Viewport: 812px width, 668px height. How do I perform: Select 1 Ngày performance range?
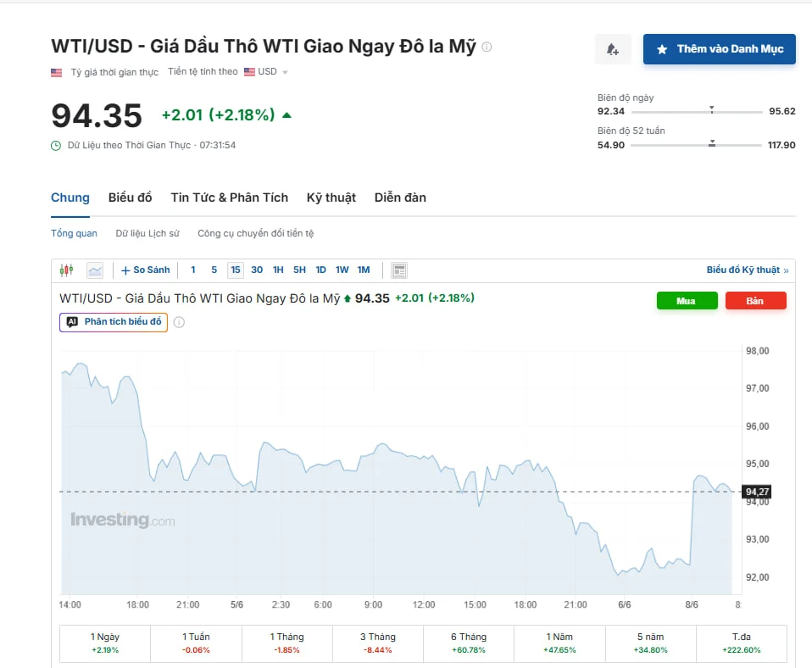click(x=105, y=643)
